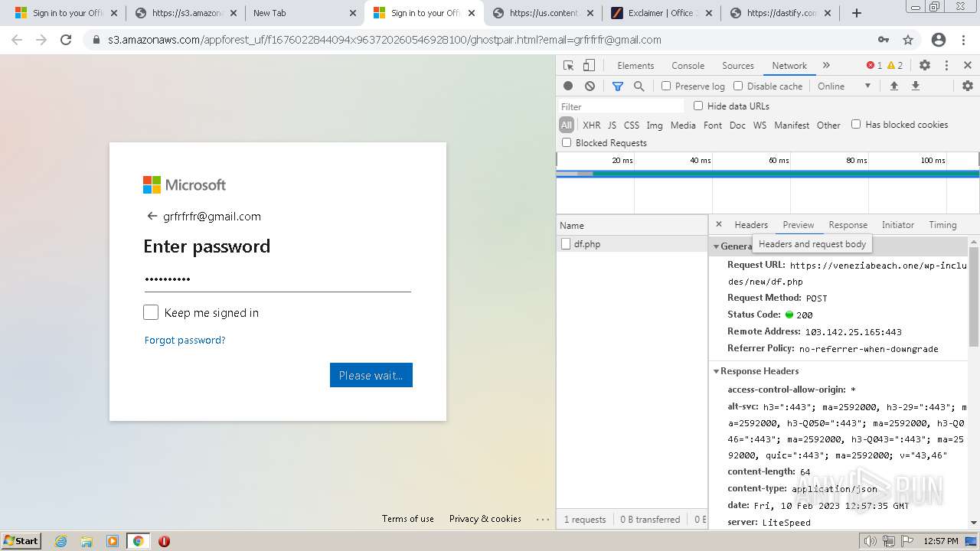This screenshot has height=551, width=980.
Task: Import HAR file with upload arrow
Action: (893, 86)
